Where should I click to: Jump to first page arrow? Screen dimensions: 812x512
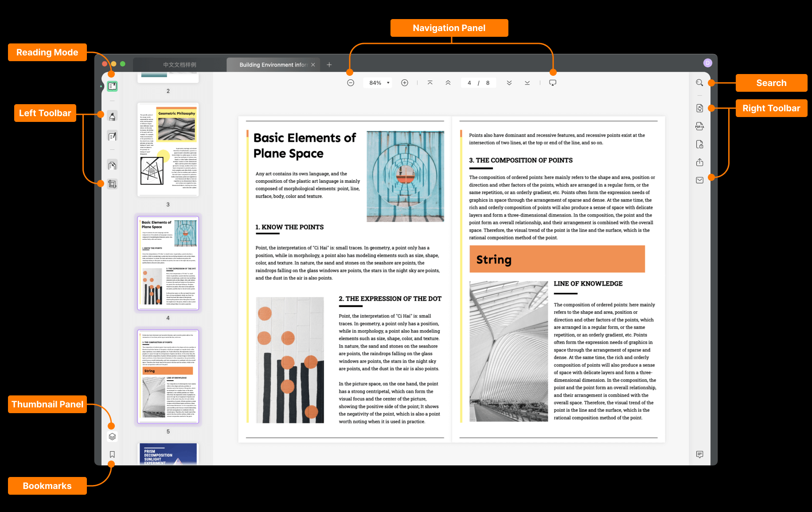coord(430,83)
